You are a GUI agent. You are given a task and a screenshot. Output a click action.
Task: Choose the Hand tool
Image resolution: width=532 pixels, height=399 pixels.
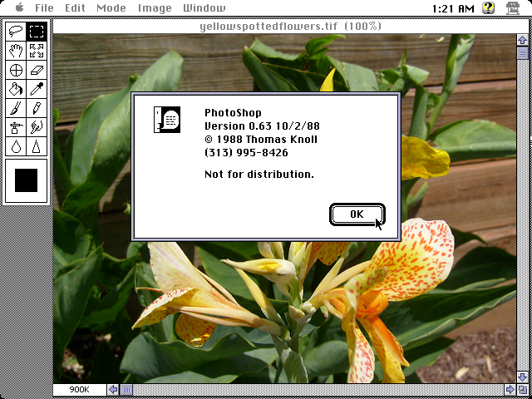[x=16, y=51]
